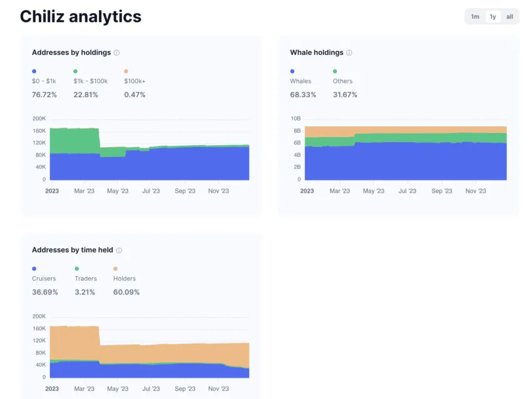Click info icon beside Whale holdings
This screenshot has width=532, height=399.
349,53
